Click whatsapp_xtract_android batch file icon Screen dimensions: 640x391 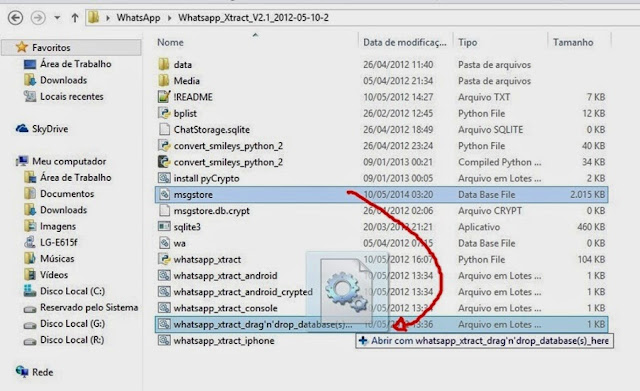pyautogui.click(x=164, y=275)
